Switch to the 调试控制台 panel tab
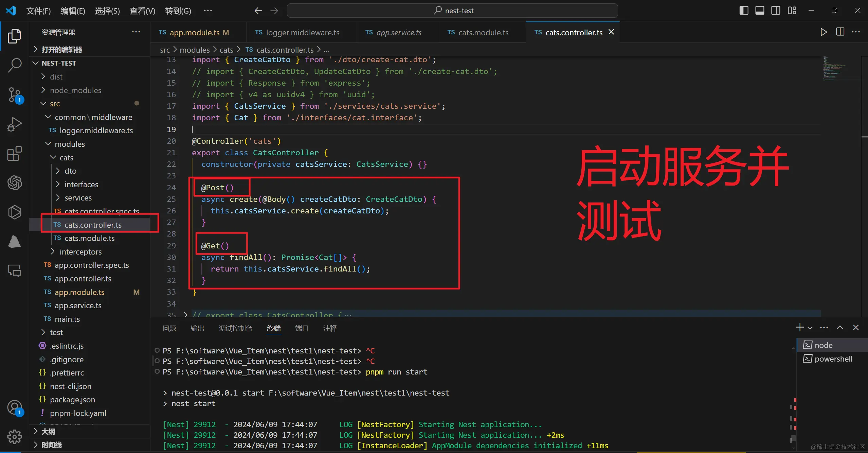Image resolution: width=868 pixels, height=453 pixels. click(236, 328)
